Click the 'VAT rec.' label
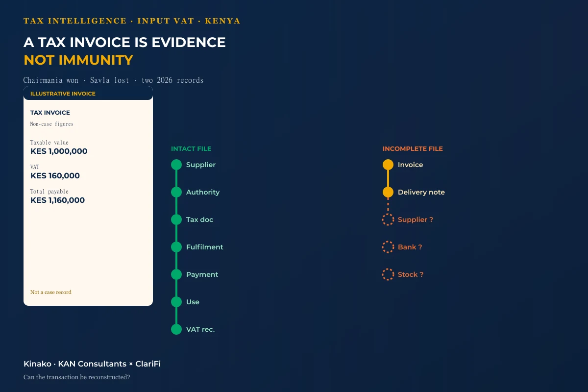588x392 pixels. tap(200, 329)
